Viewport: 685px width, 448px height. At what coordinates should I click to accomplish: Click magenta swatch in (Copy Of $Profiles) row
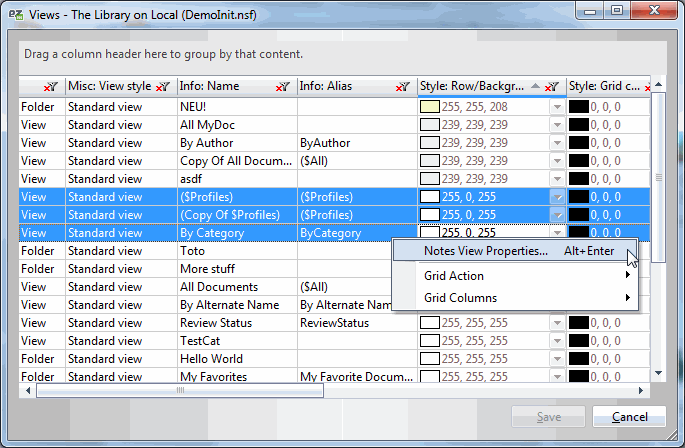(430, 215)
